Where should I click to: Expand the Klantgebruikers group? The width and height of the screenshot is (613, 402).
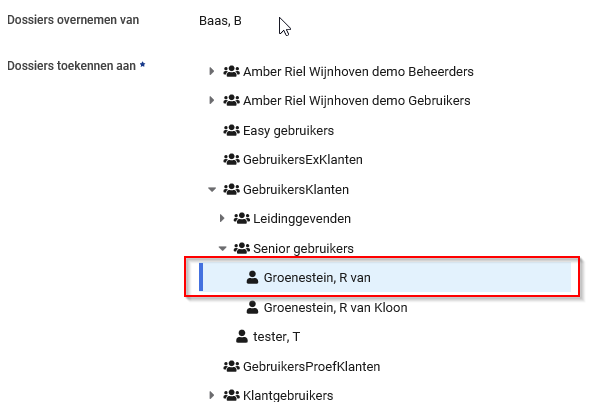[x=211, y=395]
